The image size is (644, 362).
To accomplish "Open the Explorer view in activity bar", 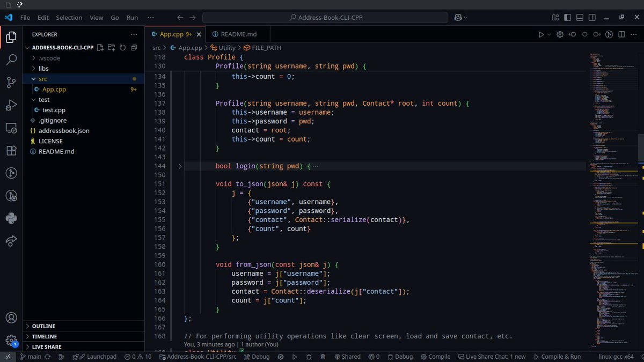I will (11, 37).
